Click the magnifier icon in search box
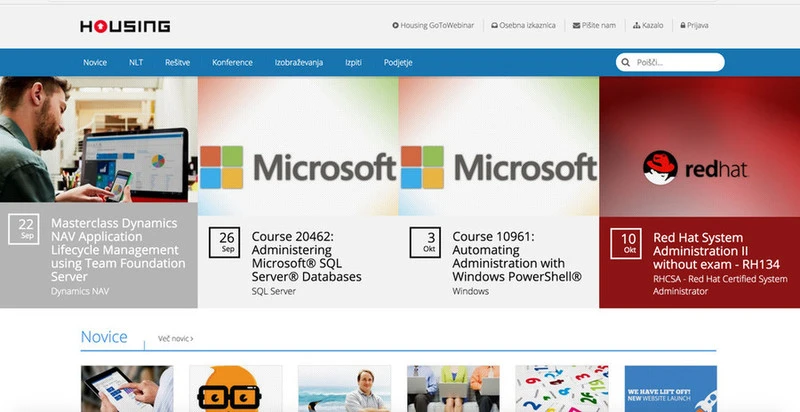800x412 pixels. [627, 63]
